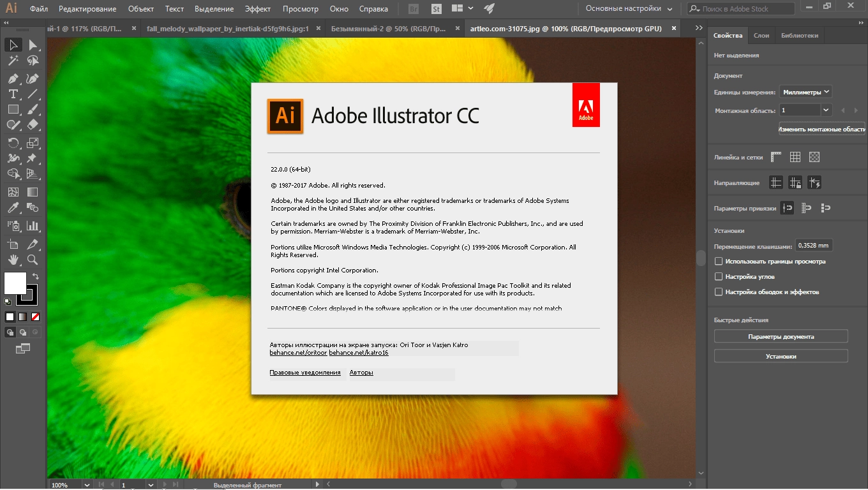
Task: Select the Eraser tool
Action: coord(33,124)
